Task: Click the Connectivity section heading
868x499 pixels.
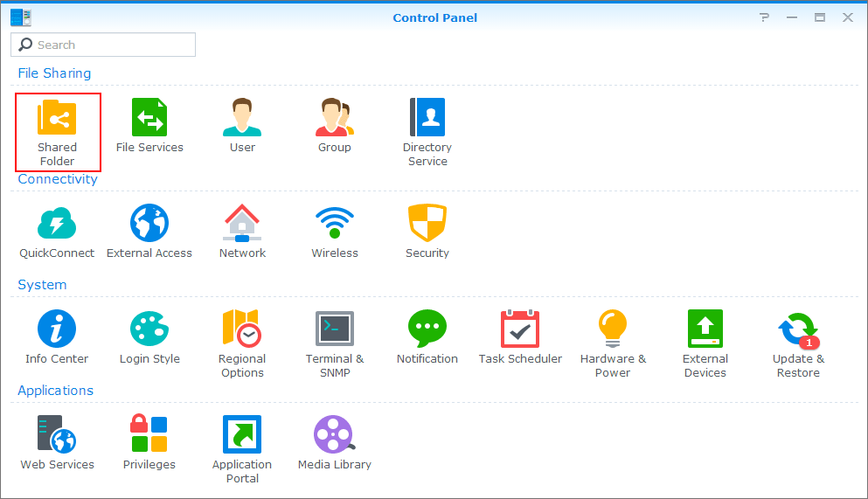Action: [x=58, y=178]
